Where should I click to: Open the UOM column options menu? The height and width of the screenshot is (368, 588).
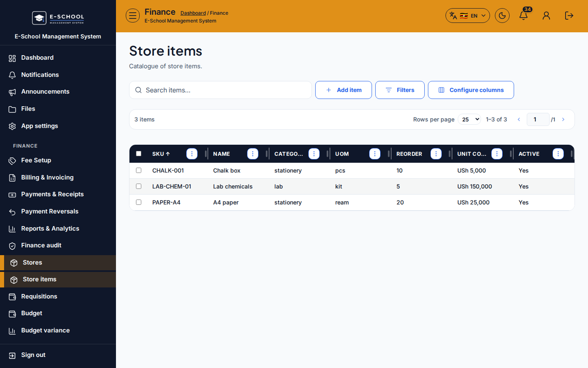tap(375, 154)
